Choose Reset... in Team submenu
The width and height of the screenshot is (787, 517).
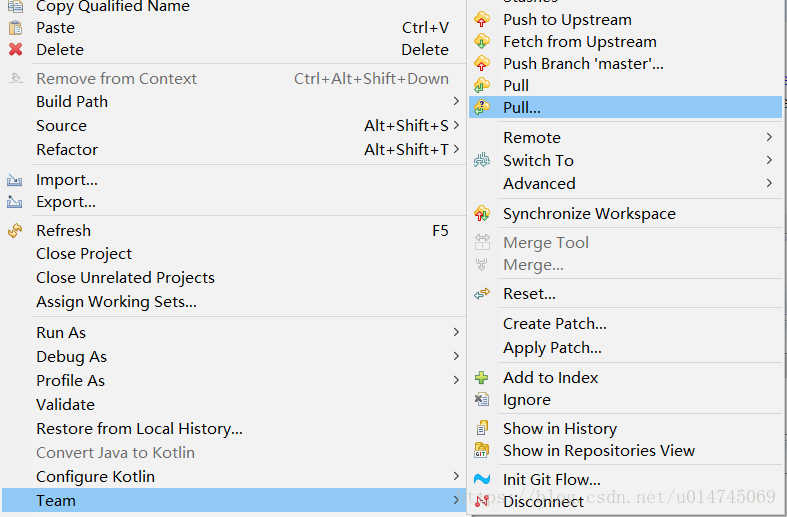coord(625,294)
